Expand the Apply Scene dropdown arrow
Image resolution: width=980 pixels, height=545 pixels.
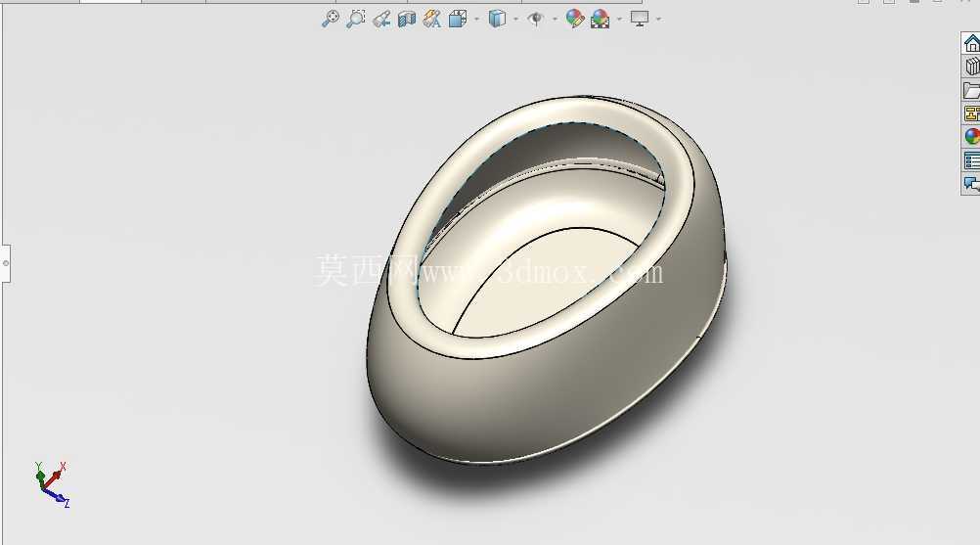tap(619, 19)
